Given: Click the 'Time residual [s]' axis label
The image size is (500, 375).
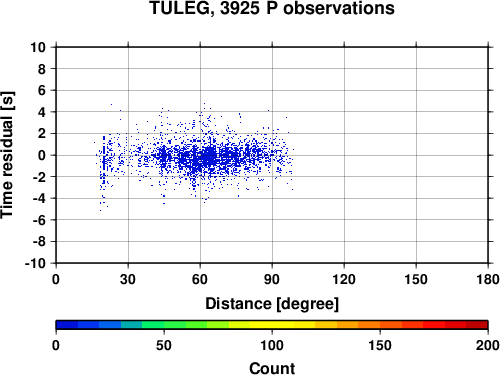Looking at the screenshot, I should [7, 155].
